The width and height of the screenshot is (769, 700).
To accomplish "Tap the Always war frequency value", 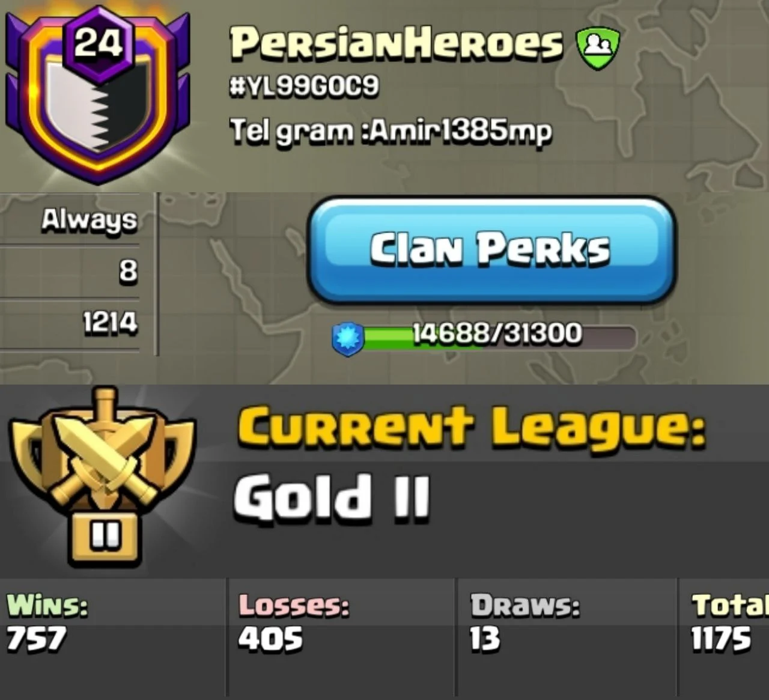I will [x=90, y=220].
